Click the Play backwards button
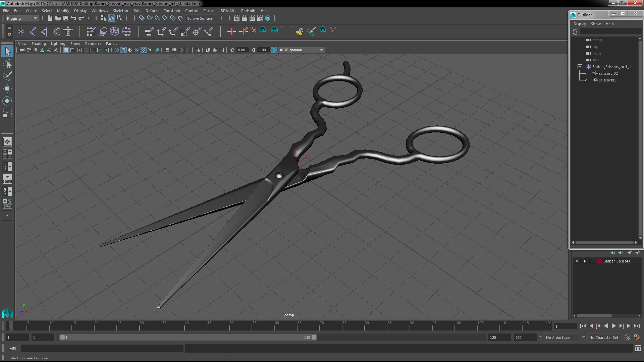 tap(606, 326)
